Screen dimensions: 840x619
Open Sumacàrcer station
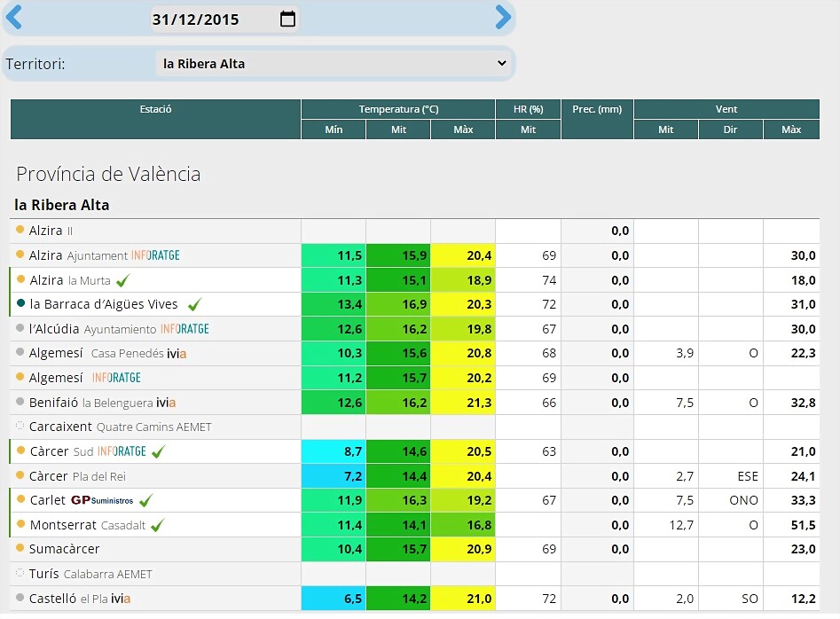tap(64, 549)
